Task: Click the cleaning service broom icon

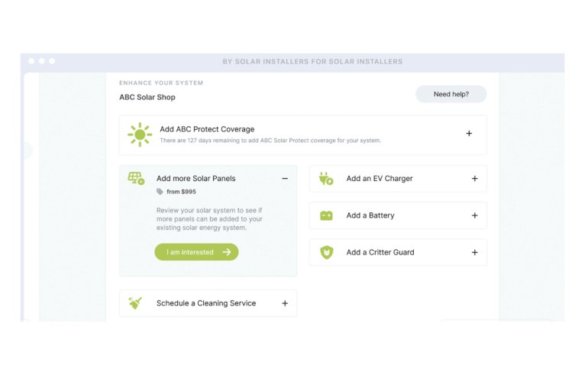Action: point(136,303)
